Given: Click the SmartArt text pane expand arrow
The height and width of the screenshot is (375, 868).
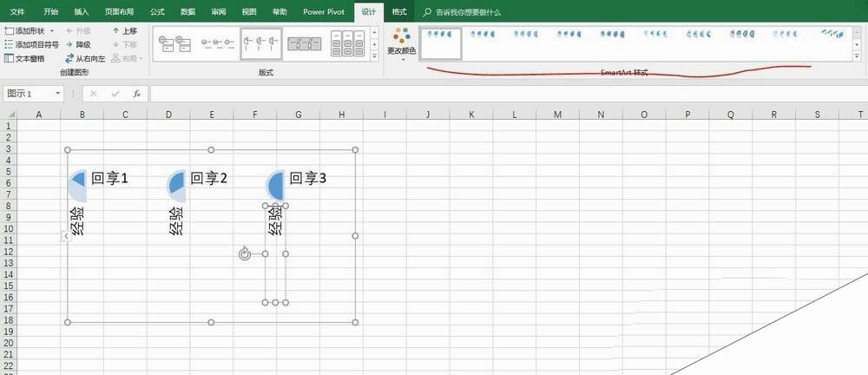Looking at the screenshot, I should point(66,236).
